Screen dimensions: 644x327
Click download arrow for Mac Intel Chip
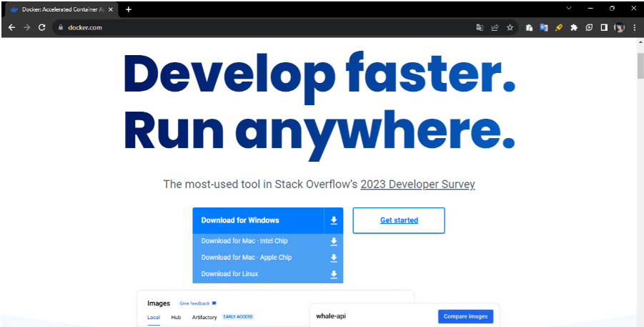(x=334, y=241)
